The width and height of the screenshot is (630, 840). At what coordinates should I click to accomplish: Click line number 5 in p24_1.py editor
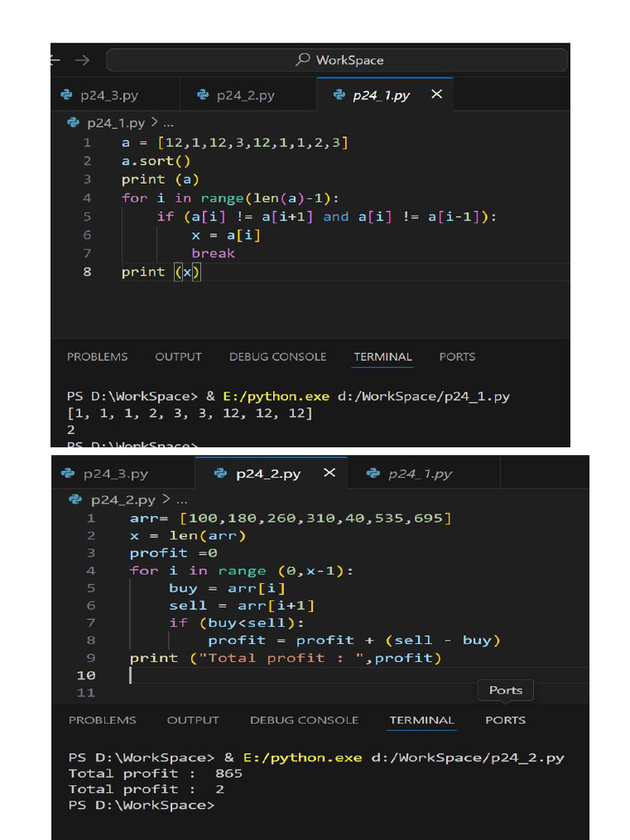87,217
